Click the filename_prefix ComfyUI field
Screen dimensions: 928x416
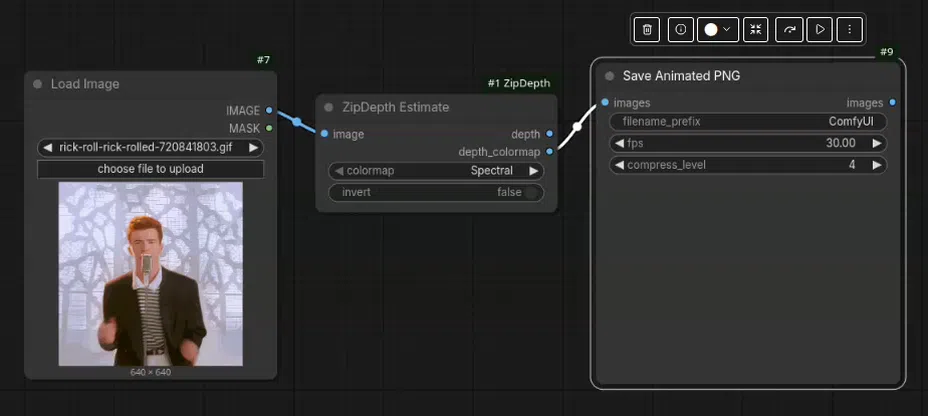point(748,122)
